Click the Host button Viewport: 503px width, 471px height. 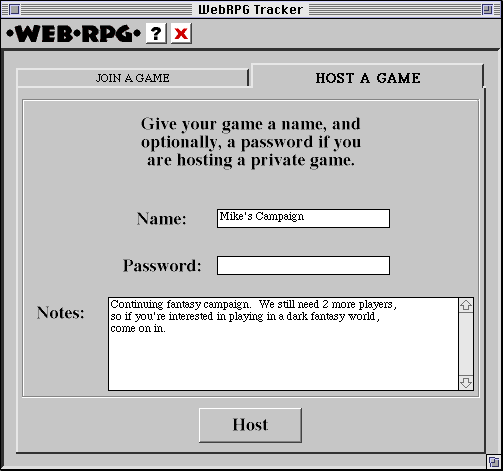click(250, 425)
